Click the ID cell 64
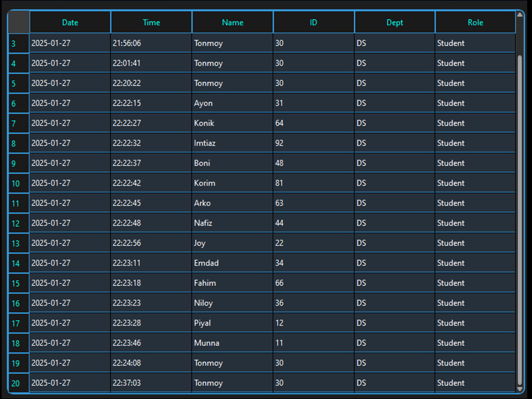The width and height of the screenshot is (532, 399). [x=313, y=123]
